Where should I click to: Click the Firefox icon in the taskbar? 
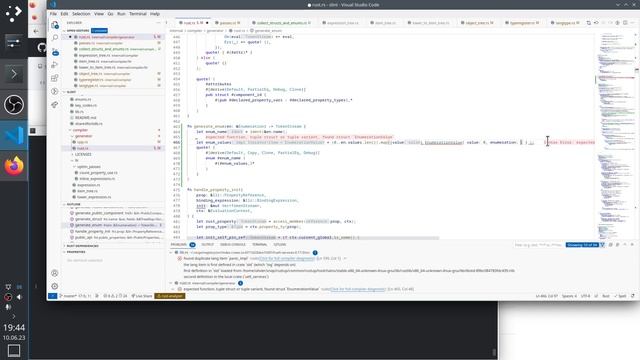click(x=14, y=166)
